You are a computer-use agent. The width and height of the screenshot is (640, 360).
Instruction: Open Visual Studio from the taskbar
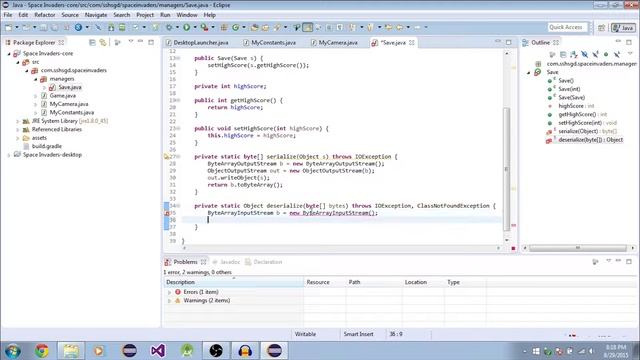pos(158,351)
